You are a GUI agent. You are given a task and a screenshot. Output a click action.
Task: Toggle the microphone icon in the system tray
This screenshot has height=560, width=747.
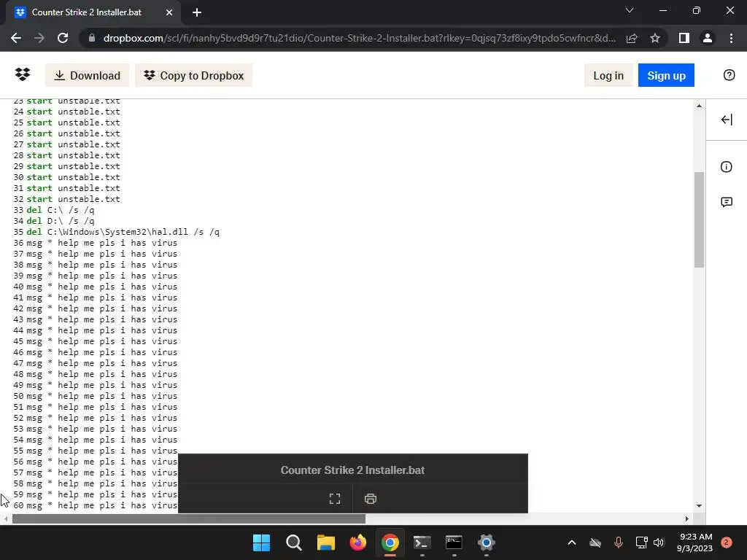coord(619,542)
